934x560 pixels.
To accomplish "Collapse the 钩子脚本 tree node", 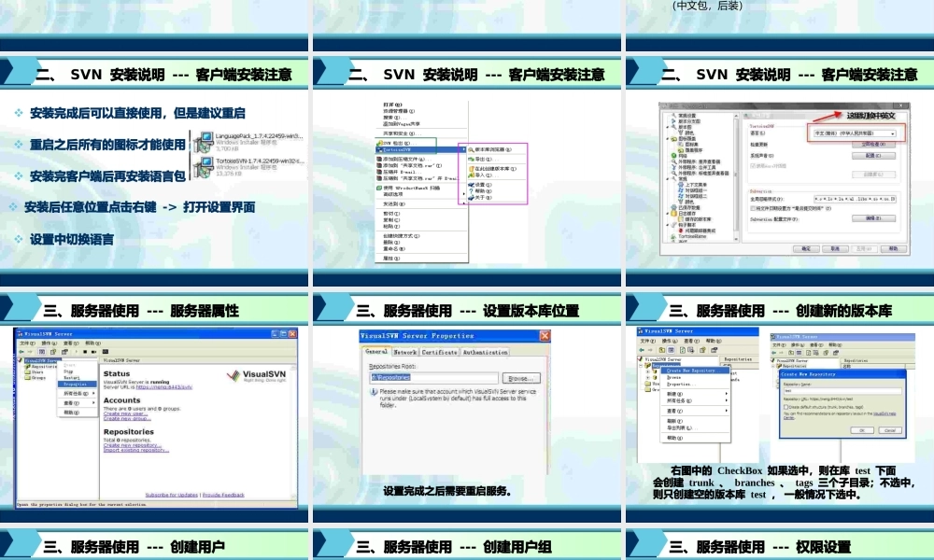I will click(x=668, y=225).
